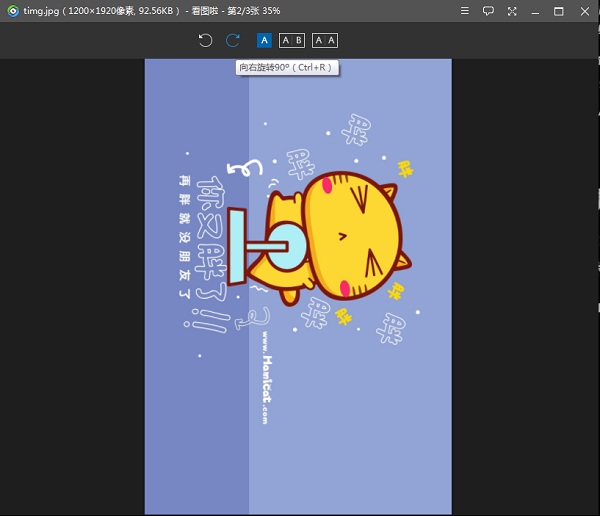Switch to 'A A' side-by-side compare view
The image size is (600, 516).
pyautogui.click(x=324, y=40)
